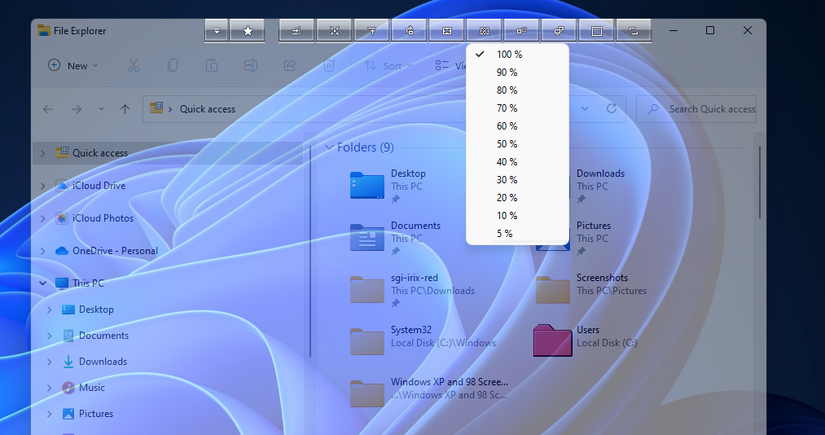
Task: Open address bar history dropdown
Action: coord(585,109)
